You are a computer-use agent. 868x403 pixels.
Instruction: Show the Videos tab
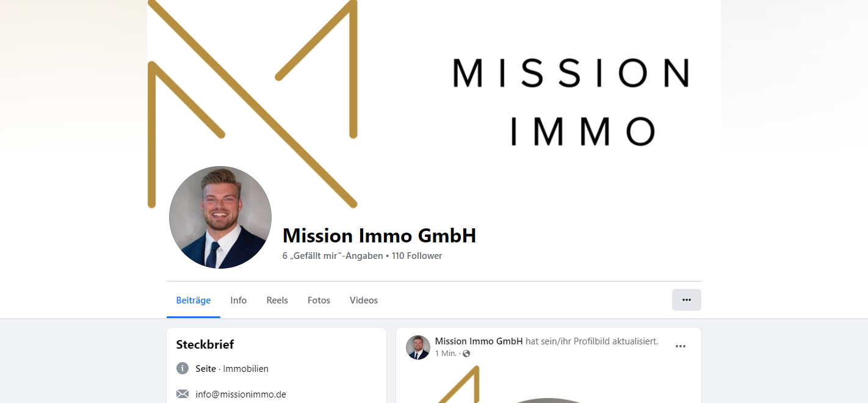364,300
